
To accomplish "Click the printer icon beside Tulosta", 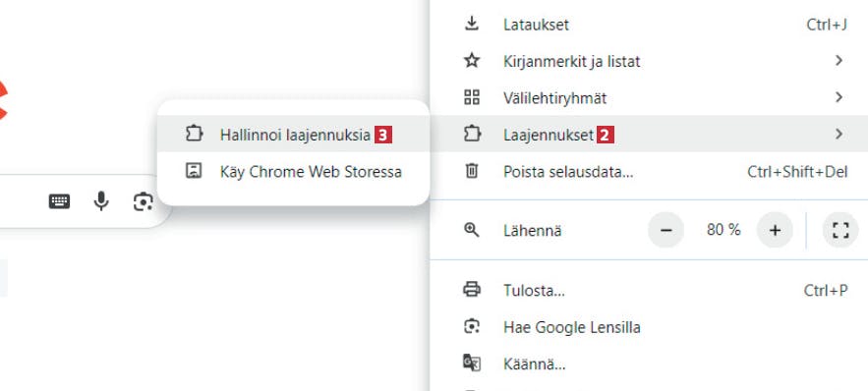I will point(472,290).
